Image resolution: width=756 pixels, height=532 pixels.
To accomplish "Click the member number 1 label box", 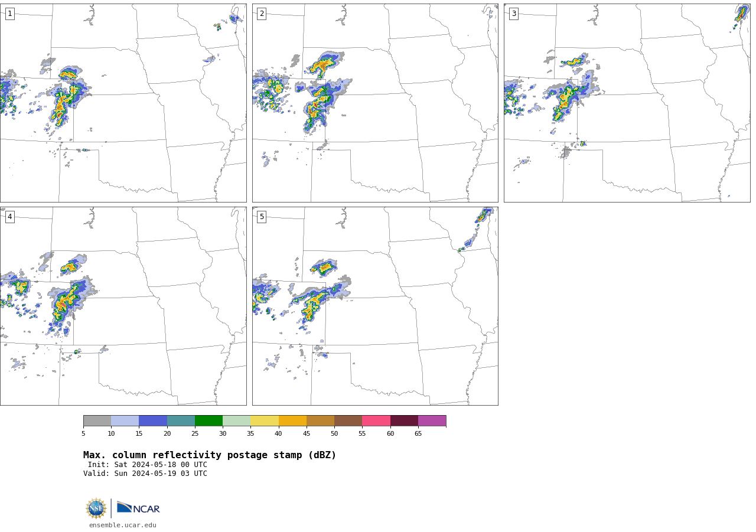I will (9, 14).
